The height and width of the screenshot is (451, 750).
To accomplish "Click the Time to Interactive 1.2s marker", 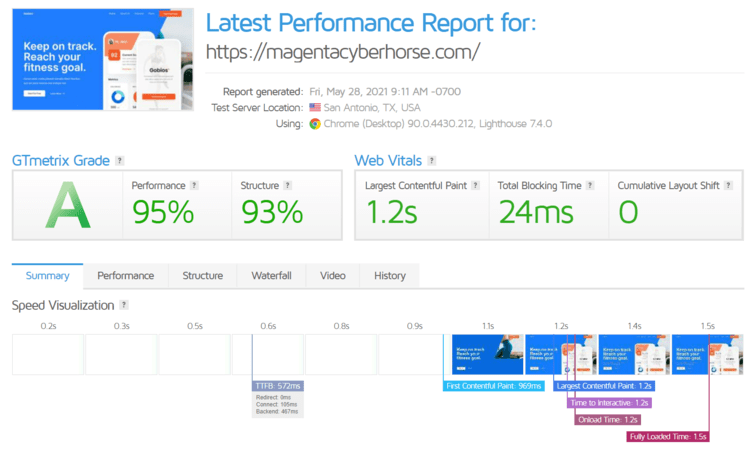I will [609, 403].
